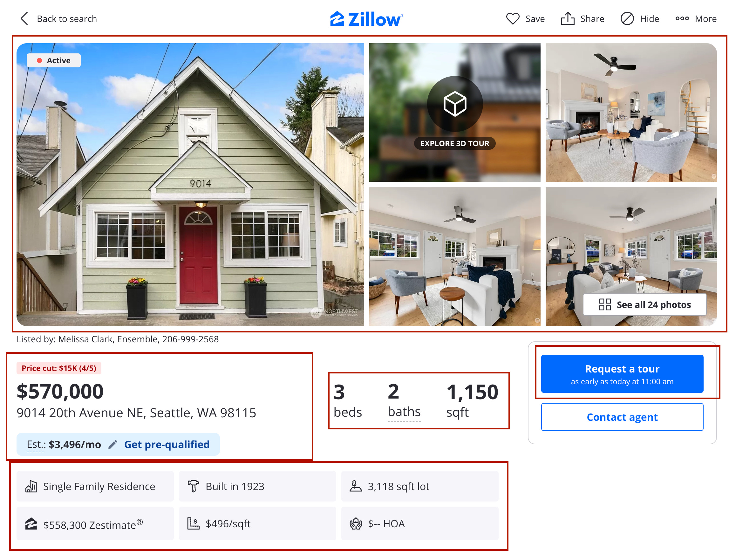Screen dimensions: 736x560
Task: Click the Hide circle-slash icon
Action: (x=627, y=19)
